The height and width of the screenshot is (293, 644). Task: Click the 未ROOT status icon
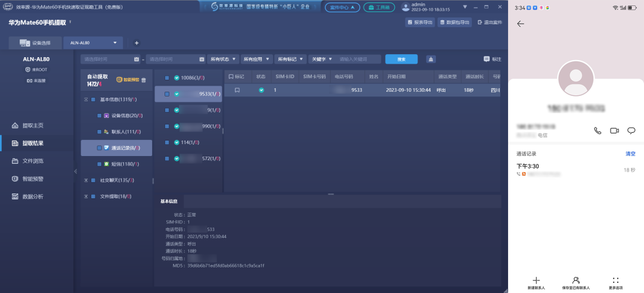pos(27,70)
